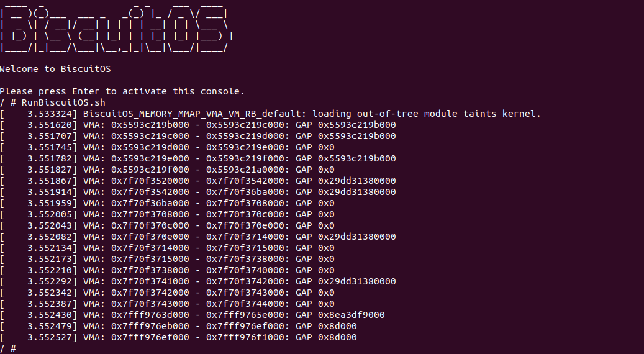Click the timestamp 3.551867
The height and width of the screenshot is (354, 644).
point(53,181)
